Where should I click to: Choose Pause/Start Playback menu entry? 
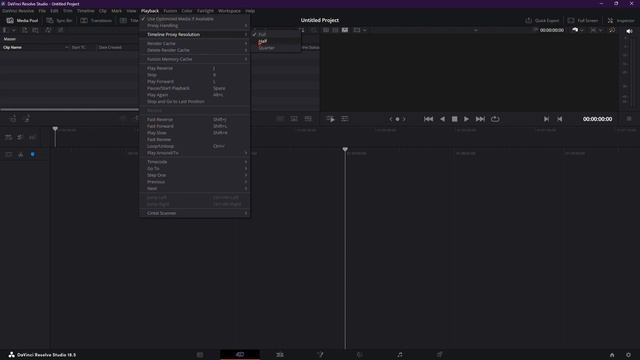(x=195, y=88)
